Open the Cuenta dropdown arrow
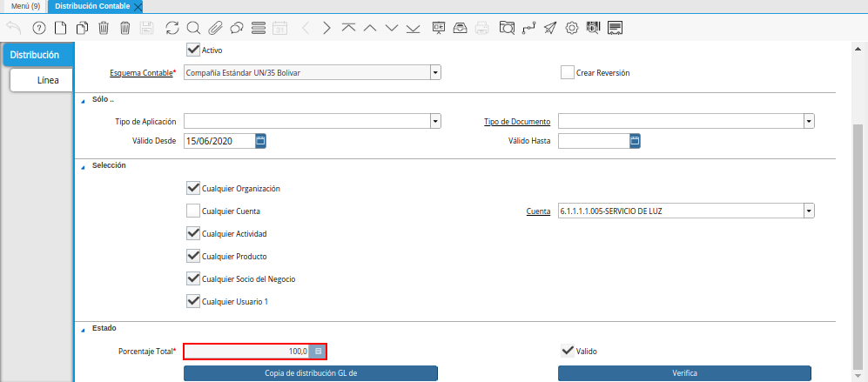This screenshot has width=868, height=382. [x=810, y=211]
